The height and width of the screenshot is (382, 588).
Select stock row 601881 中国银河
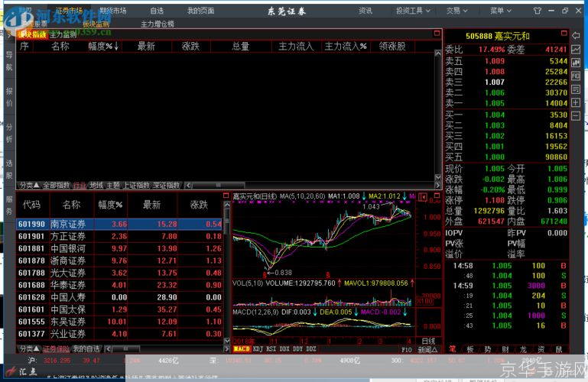coord(119,248)
